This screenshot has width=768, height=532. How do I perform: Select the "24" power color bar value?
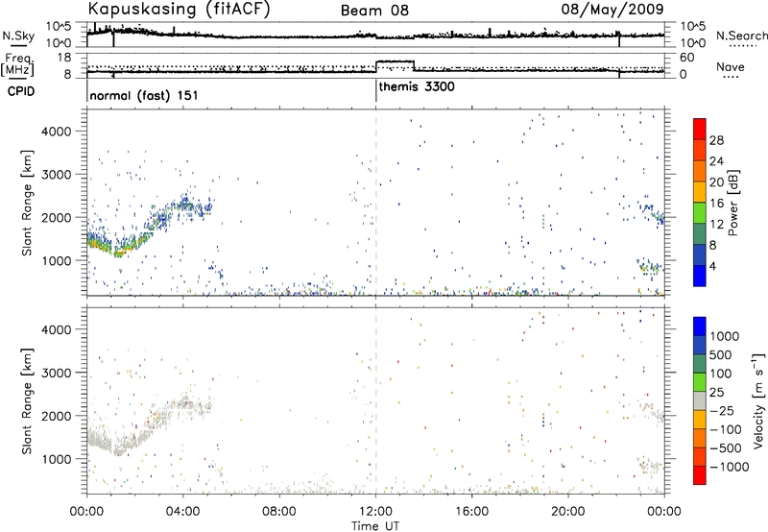tap(716, 161)
